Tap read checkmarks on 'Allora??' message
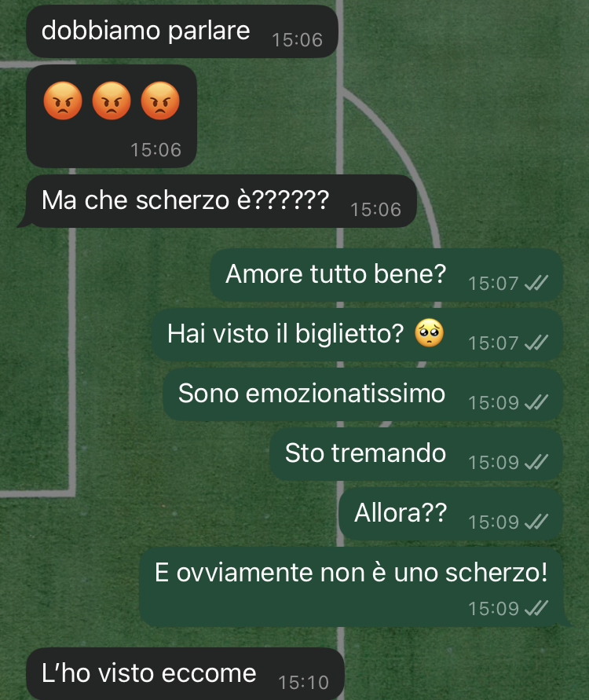This screenshot has width=589, height=700. [x=536, y=522]
